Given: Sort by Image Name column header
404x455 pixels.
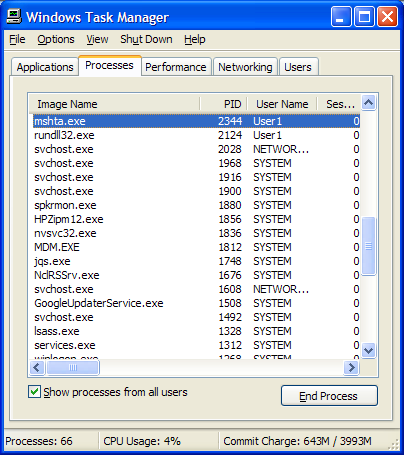Looking at the screenshot, I should (114, 104).
